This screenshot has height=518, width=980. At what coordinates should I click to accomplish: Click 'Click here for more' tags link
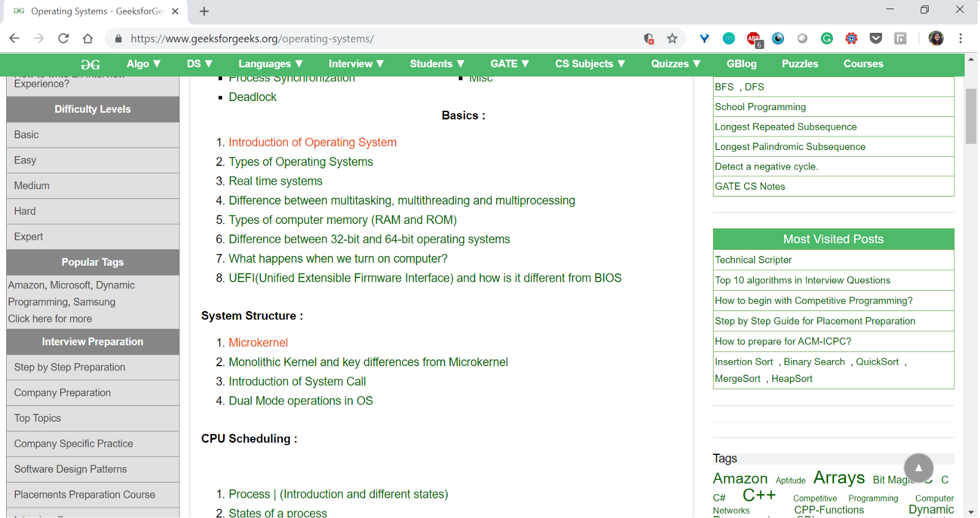coord(50,319)
